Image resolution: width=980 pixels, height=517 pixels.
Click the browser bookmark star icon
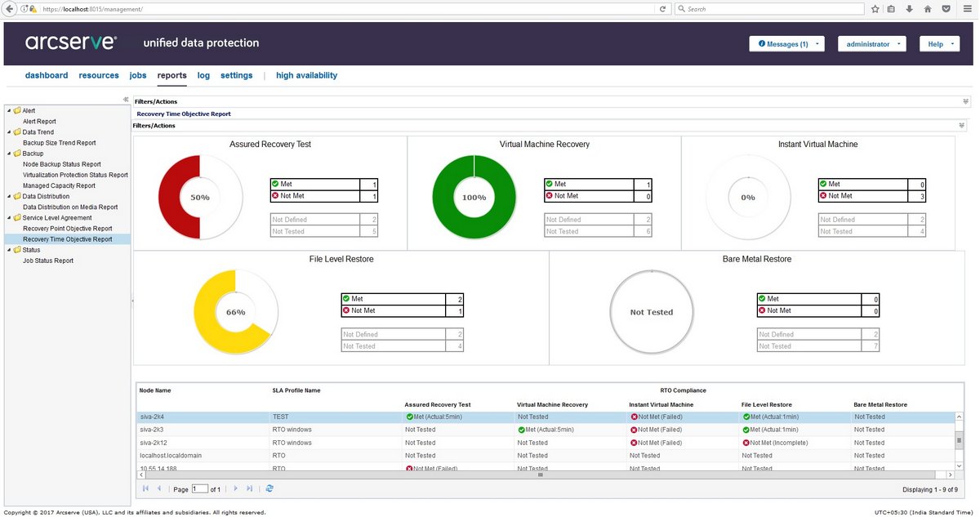click(x=875, y=9)
